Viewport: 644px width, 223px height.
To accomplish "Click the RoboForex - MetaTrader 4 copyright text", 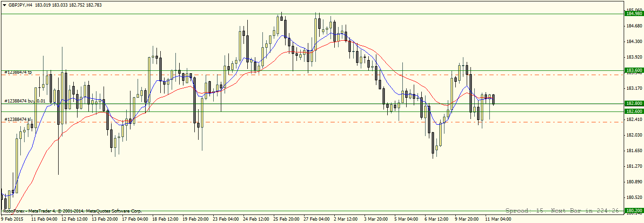I will [x=72, y=211].
